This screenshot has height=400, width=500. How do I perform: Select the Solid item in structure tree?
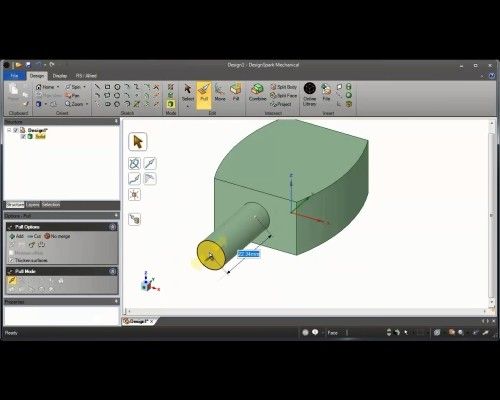pos(40,137)
